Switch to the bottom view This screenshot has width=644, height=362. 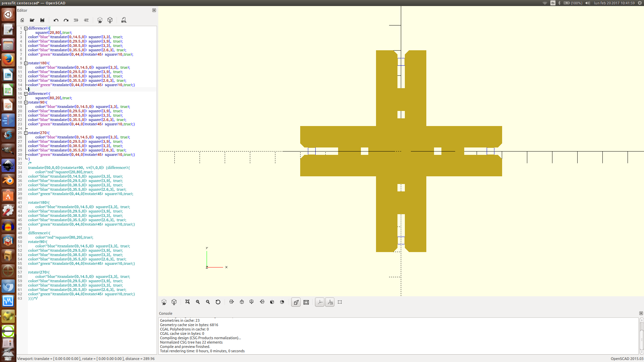(x=252, y=302)
